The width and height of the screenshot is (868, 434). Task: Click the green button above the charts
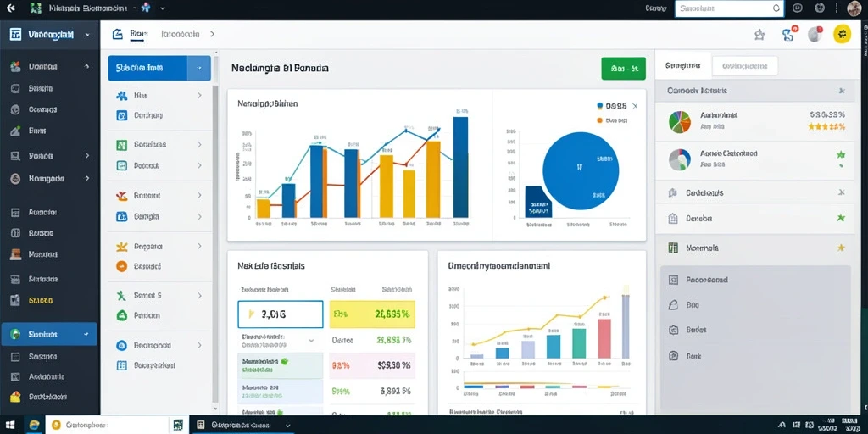pos(623,69)
